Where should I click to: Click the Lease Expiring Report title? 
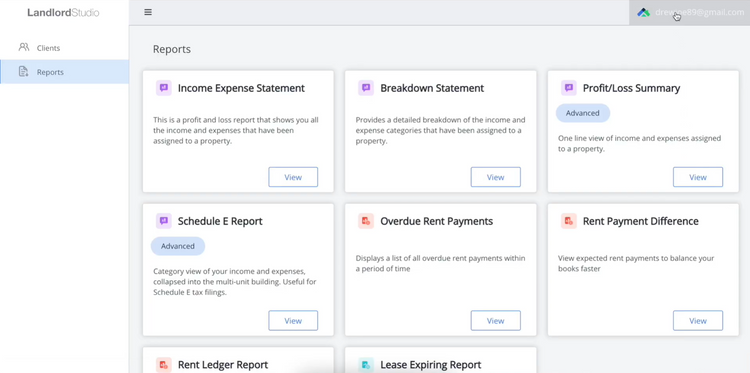coord(430,365)
